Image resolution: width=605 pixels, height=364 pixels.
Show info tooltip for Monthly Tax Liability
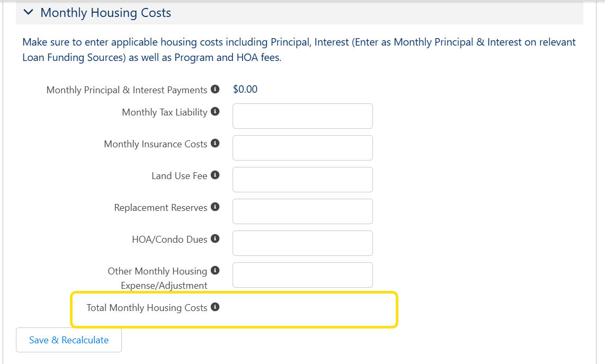click(215, 112)
